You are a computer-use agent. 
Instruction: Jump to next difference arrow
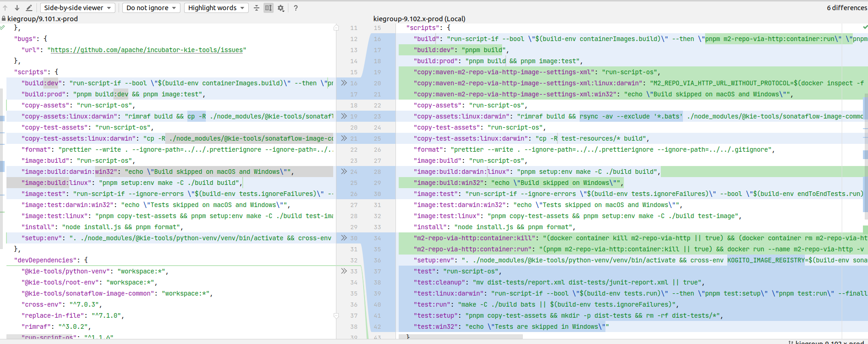pyautogui.click(x=17, y=8)
